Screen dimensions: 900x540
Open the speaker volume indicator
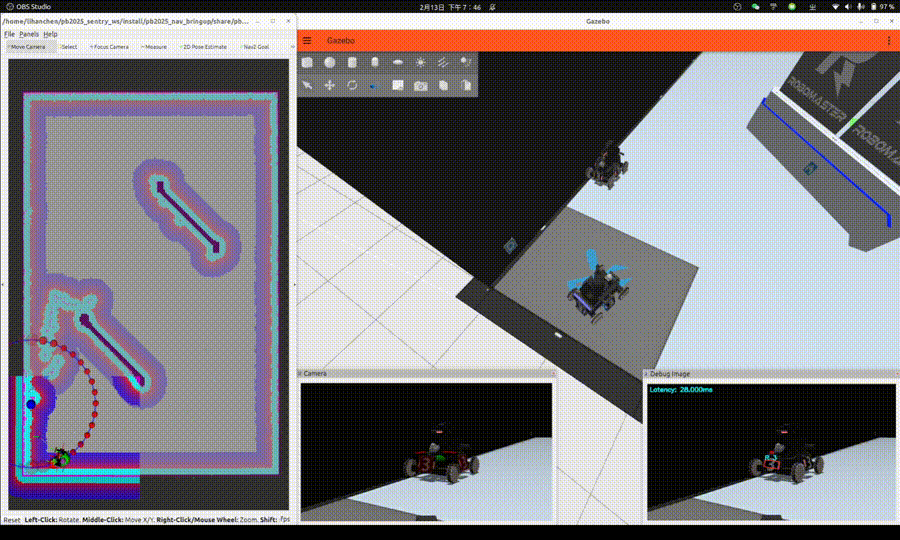click(x=847, y=7)
